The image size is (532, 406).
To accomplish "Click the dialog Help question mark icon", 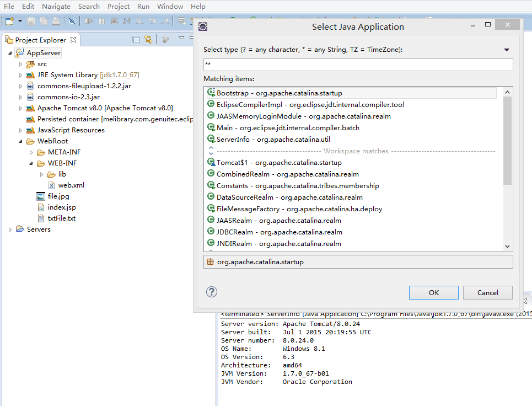I will coord(211,292).
